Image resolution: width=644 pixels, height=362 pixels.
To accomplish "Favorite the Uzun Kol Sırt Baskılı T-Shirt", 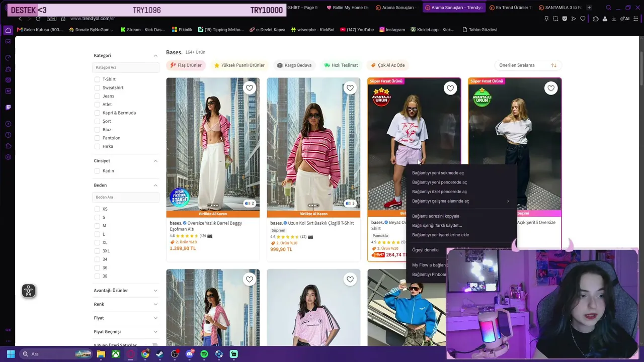I will point(350,88).
